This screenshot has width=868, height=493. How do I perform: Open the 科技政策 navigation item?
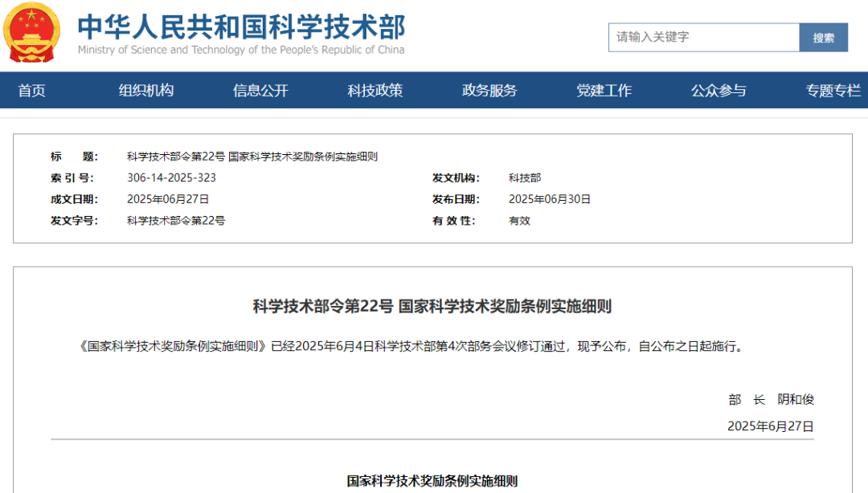pyautogui.click(x=375, y=91)
